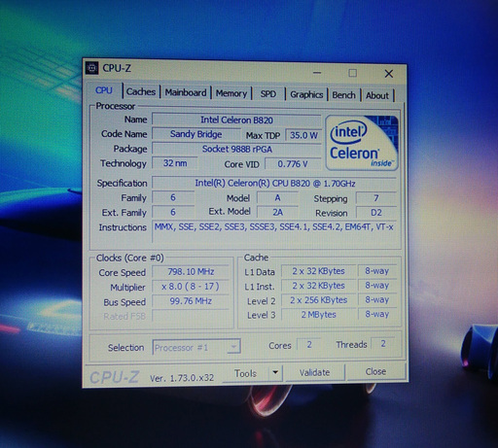The width and height of the screenshot is (498, 448).
Task: Click the code name value Sandy Bridge
Action: [x=196, y=134]
